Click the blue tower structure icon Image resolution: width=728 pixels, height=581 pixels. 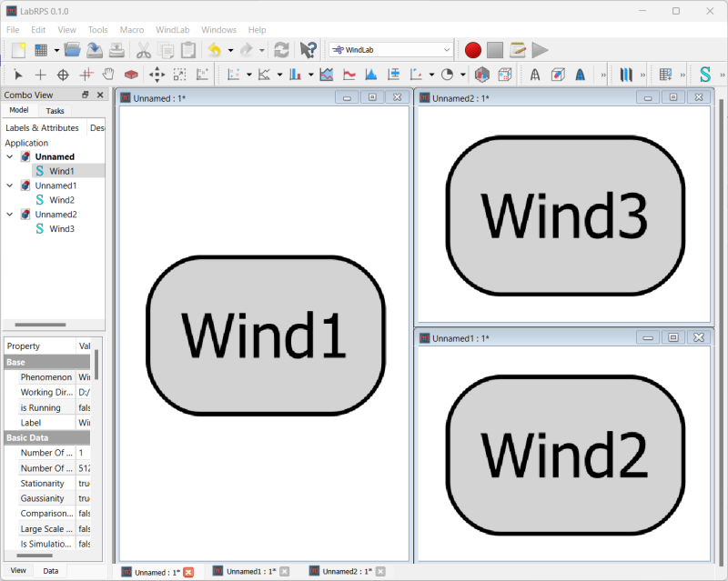[581, 75]
